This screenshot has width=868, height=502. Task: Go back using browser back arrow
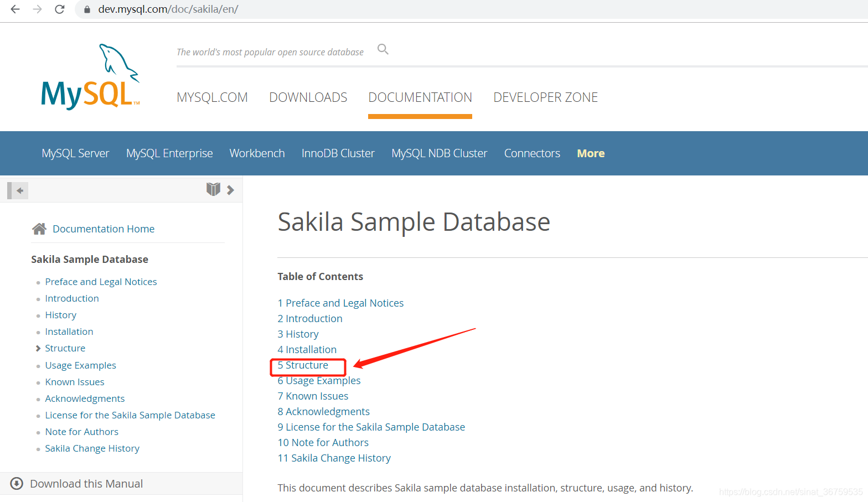[x=15, y=9]
